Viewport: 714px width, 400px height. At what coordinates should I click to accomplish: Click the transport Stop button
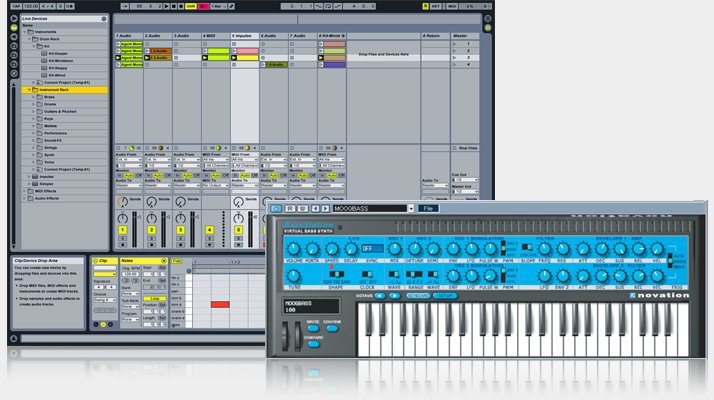tap(173, 6)
